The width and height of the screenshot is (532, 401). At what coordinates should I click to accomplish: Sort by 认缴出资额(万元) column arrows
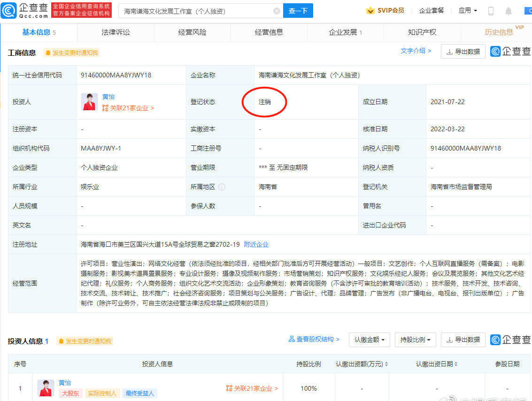386,364
